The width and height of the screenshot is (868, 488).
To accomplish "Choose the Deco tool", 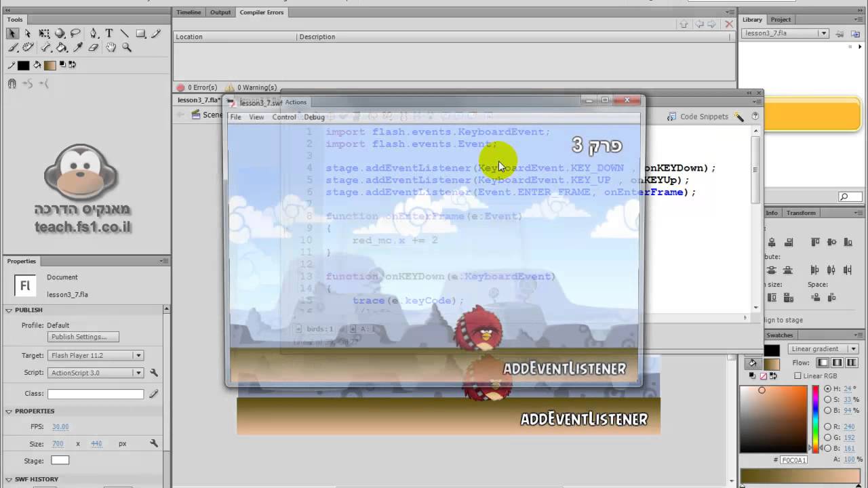I will pyautogui.click(x=28, y=47).
